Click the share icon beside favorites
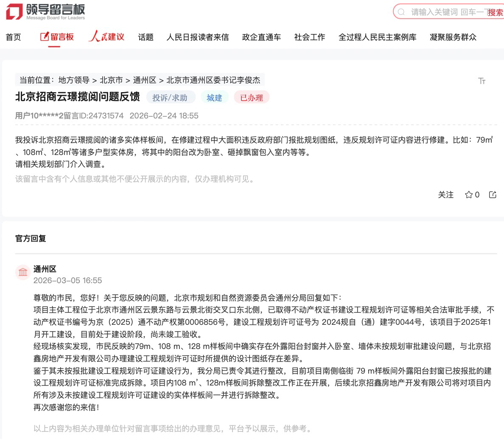 click(493, 195)
